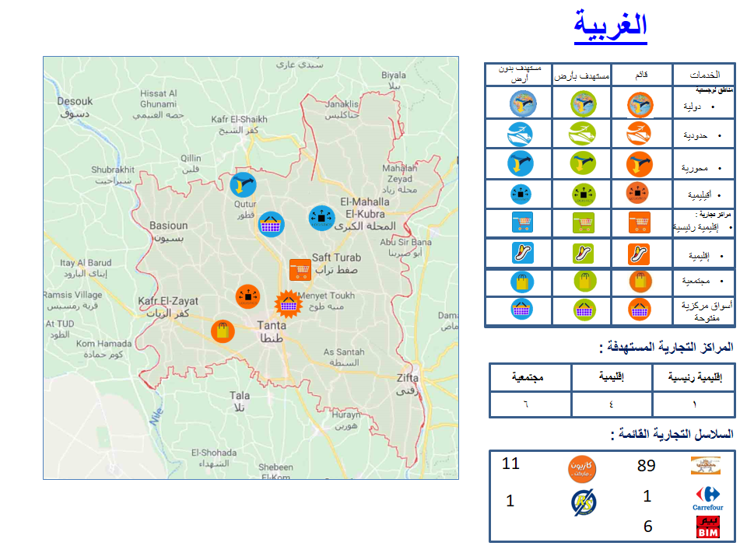Click the RS circular chain logo

pyautogui.click(x=584, y=502)
